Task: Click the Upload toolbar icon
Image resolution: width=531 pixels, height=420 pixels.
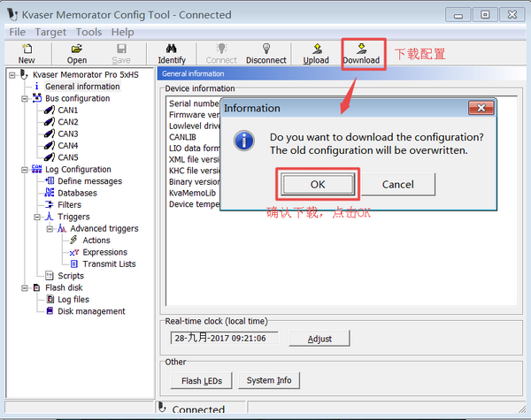Action: click(x=317, y=49)
